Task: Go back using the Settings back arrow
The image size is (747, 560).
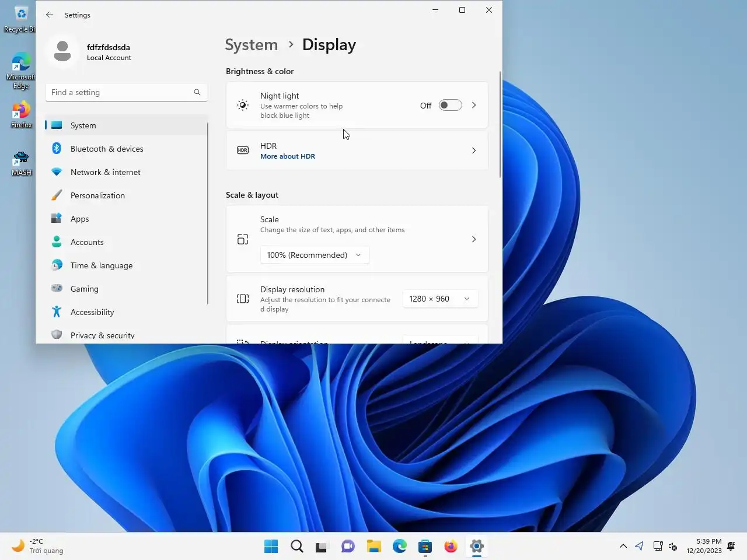Action: [x=50, y=15]
